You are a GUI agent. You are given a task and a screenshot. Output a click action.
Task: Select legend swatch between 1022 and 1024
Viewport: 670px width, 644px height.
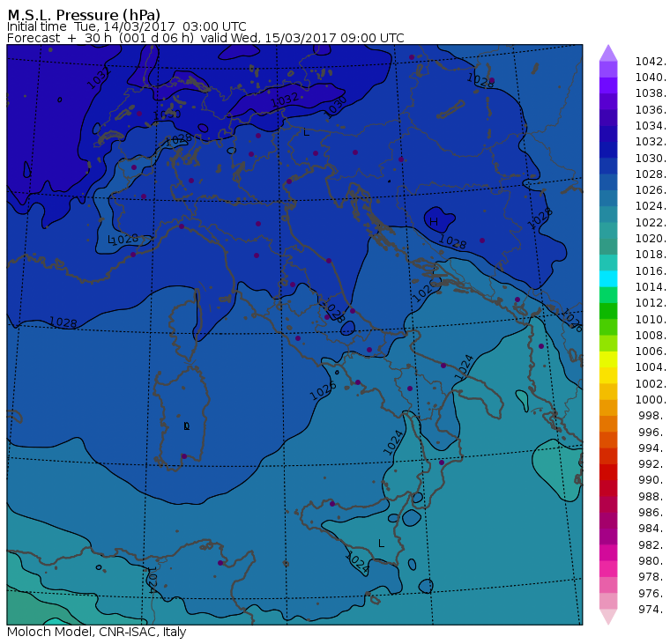coord(608,214)
